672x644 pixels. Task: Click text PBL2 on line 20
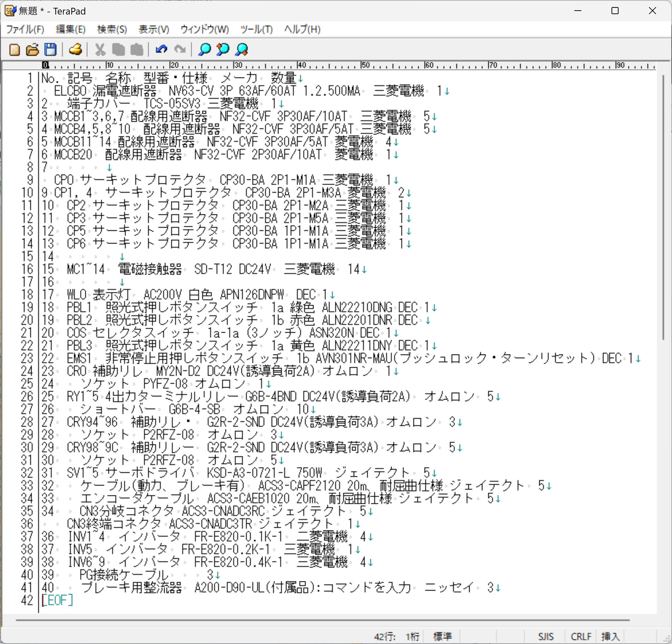tap(80, 320)
